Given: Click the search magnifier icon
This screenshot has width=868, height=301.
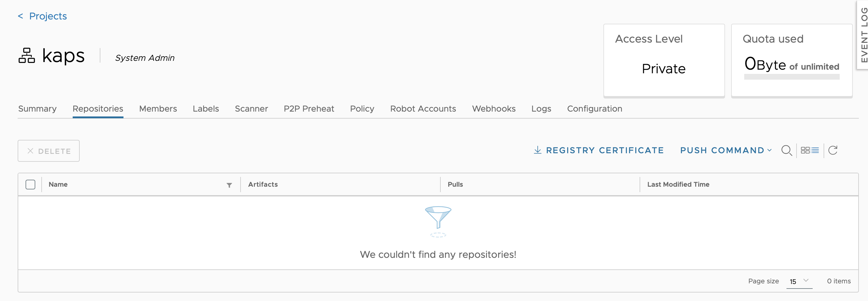Looking at the screenshot, I should click(786, 150).
